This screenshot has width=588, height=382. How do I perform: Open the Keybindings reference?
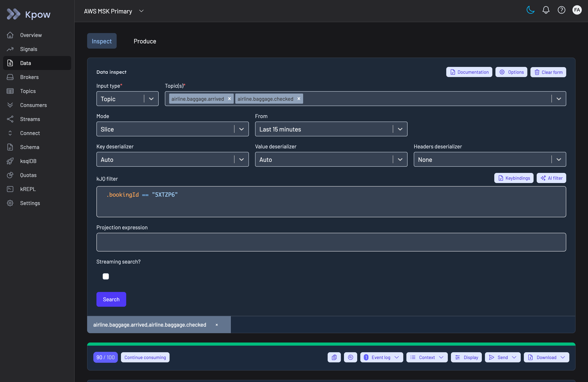[514, 178]
